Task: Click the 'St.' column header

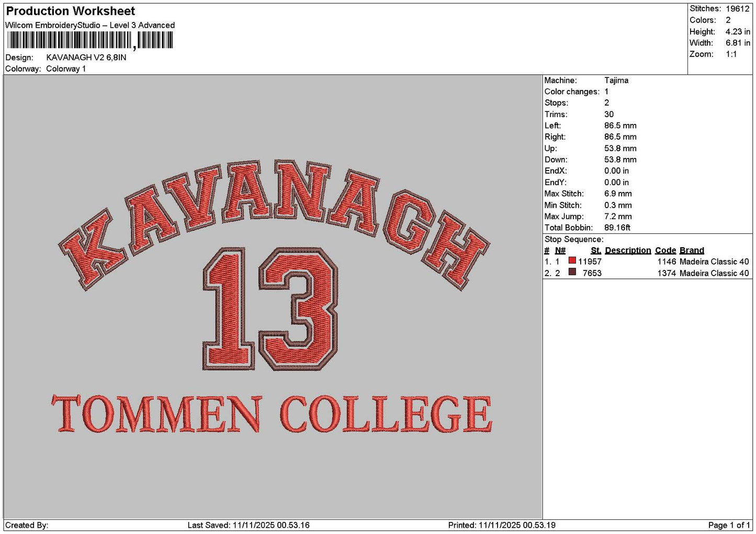Action: [x=596, y=251]
